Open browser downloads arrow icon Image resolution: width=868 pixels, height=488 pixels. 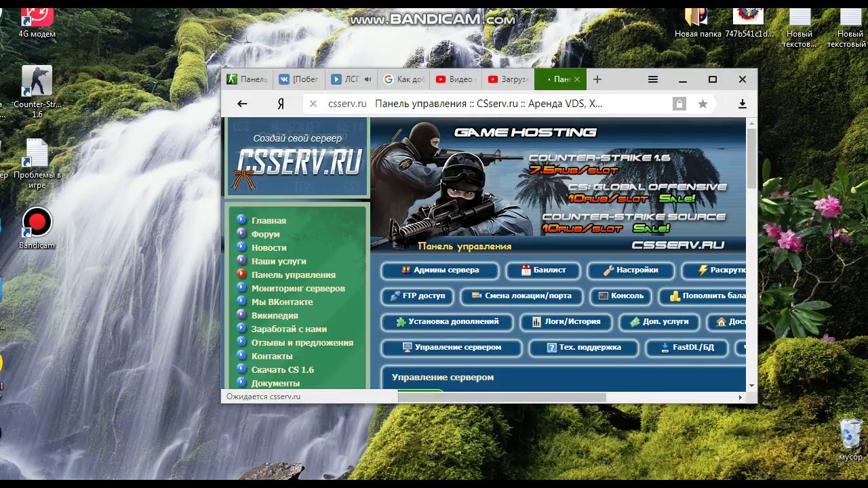742,104
